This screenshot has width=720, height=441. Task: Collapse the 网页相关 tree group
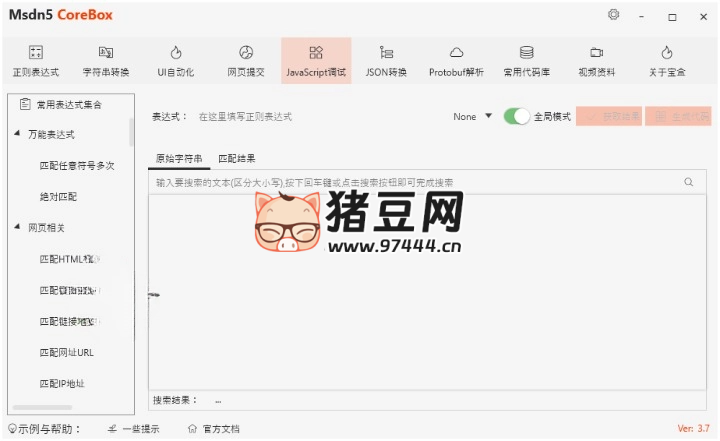click(17, 227)
